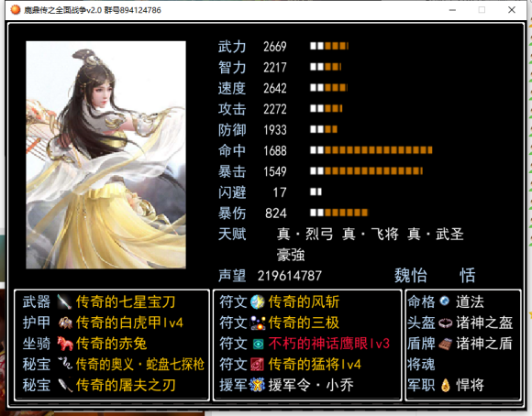Click the 援军令 reinforcement icon

point(257,385)
